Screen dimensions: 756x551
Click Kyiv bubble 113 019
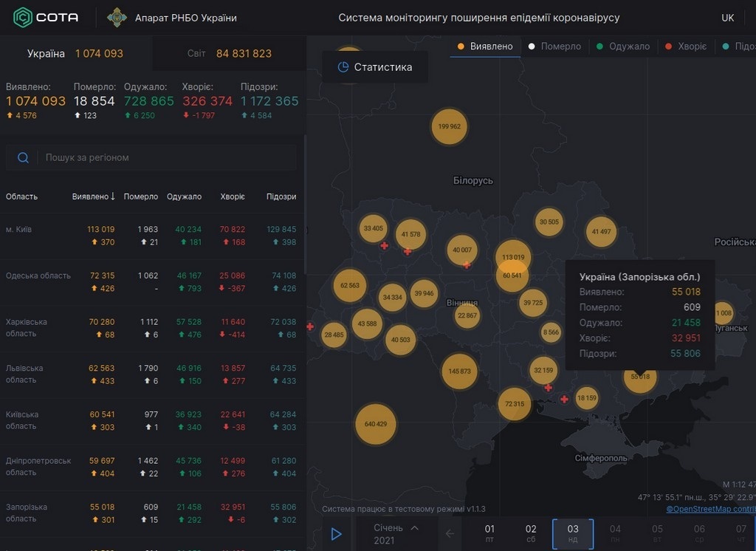513,256
